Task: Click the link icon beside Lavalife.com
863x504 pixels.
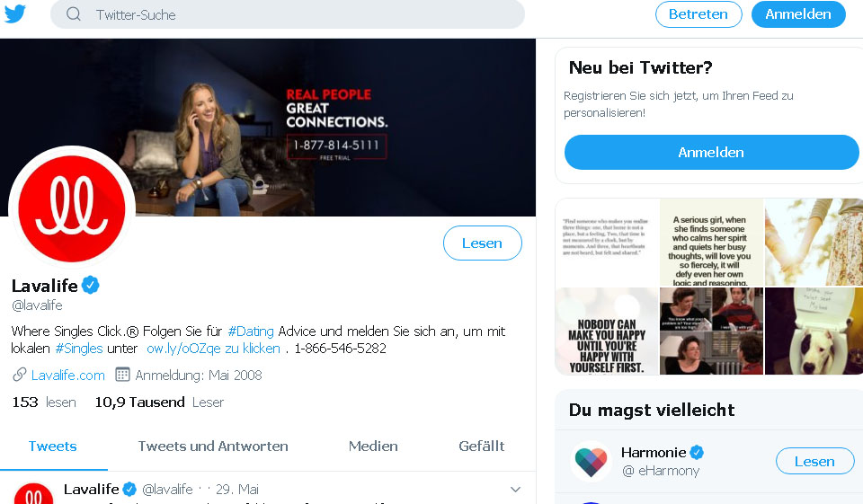Action: tap(19, 375)
